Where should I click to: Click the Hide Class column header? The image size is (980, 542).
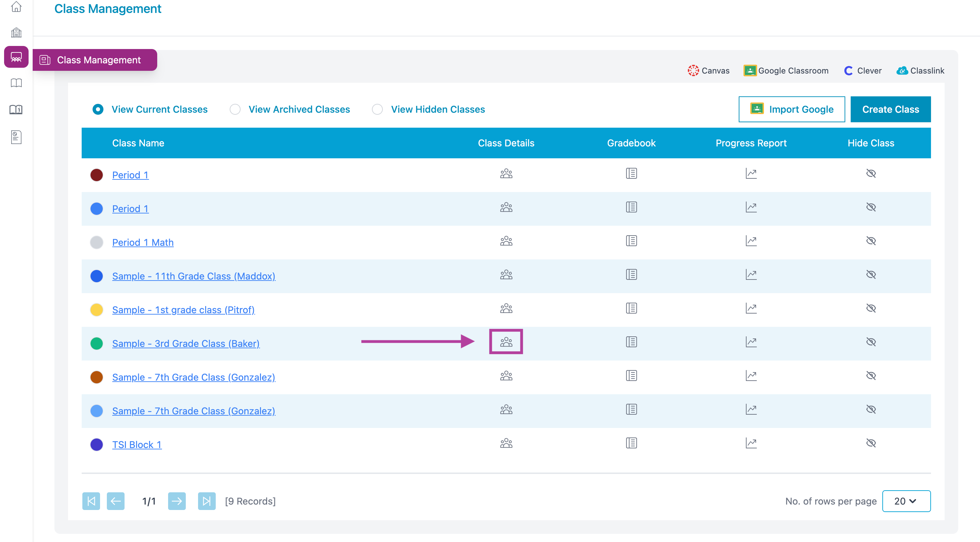click(871, 143)
